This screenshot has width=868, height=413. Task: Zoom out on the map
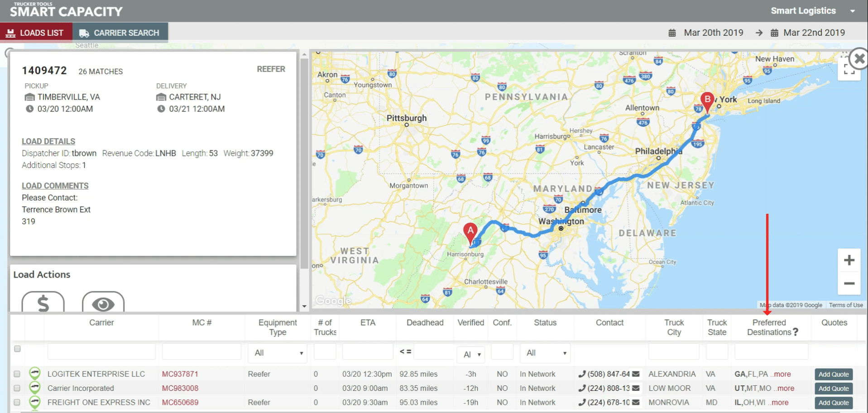click(849, 283)
